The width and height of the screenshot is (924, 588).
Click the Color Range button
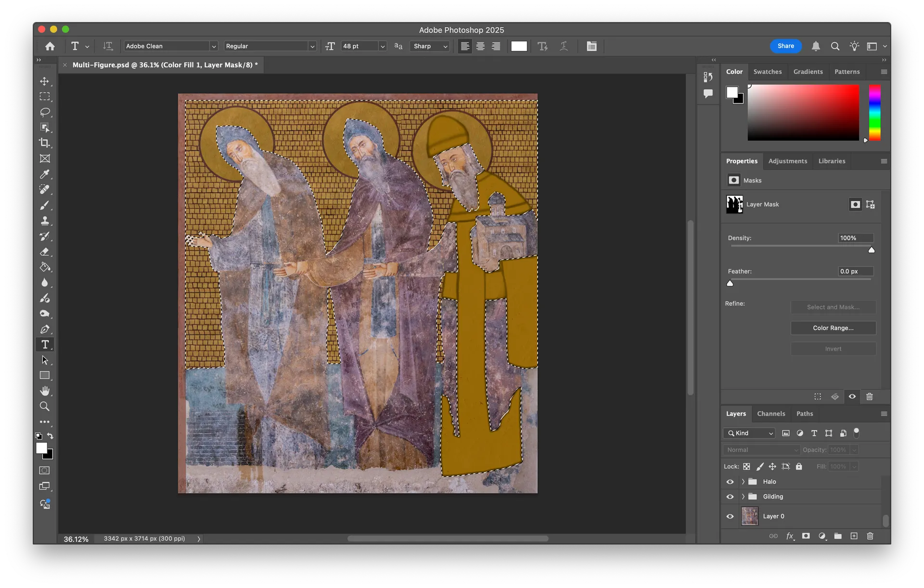pyautogui.click(x=833, y=328)
